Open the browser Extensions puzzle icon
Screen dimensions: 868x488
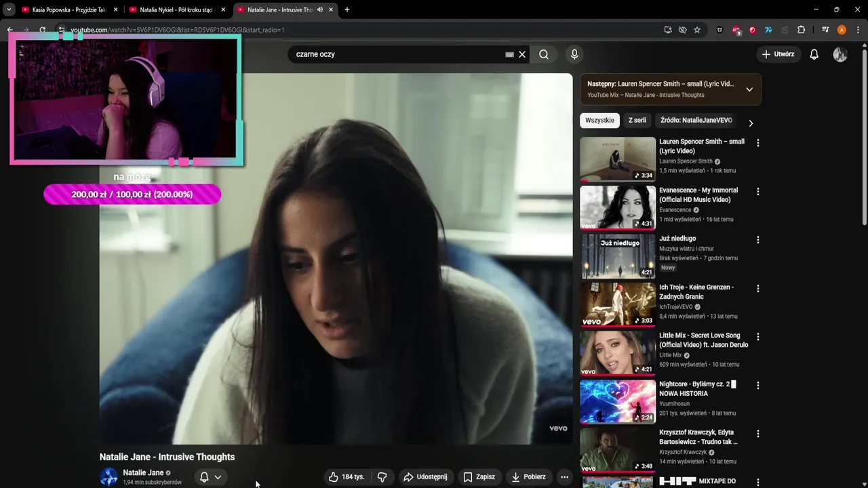(x=801, y=30)
